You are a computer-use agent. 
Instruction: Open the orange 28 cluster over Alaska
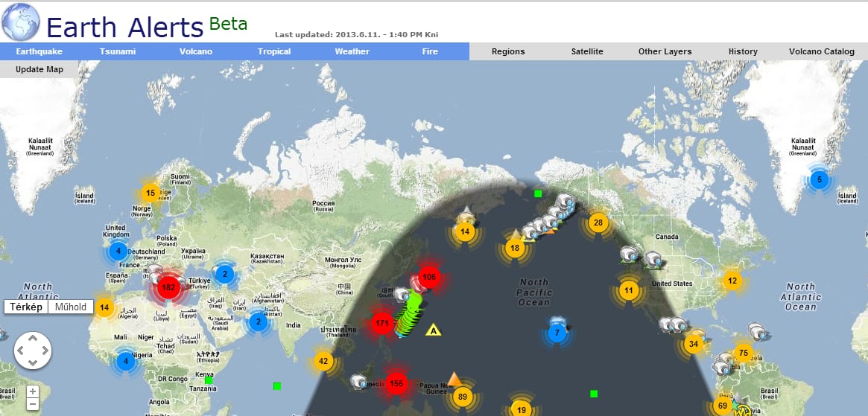598,223
